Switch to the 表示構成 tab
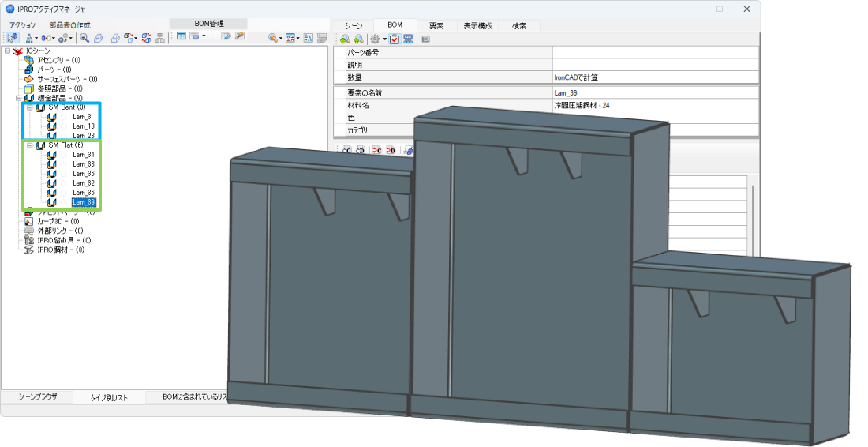 pyautogui.click(x=477, y=25)
